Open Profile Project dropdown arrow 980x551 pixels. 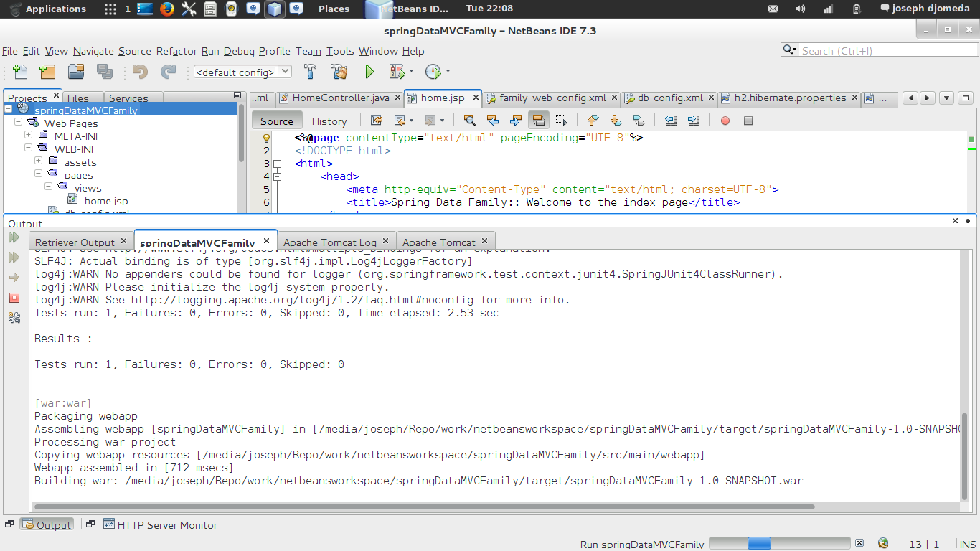(448, 72)
